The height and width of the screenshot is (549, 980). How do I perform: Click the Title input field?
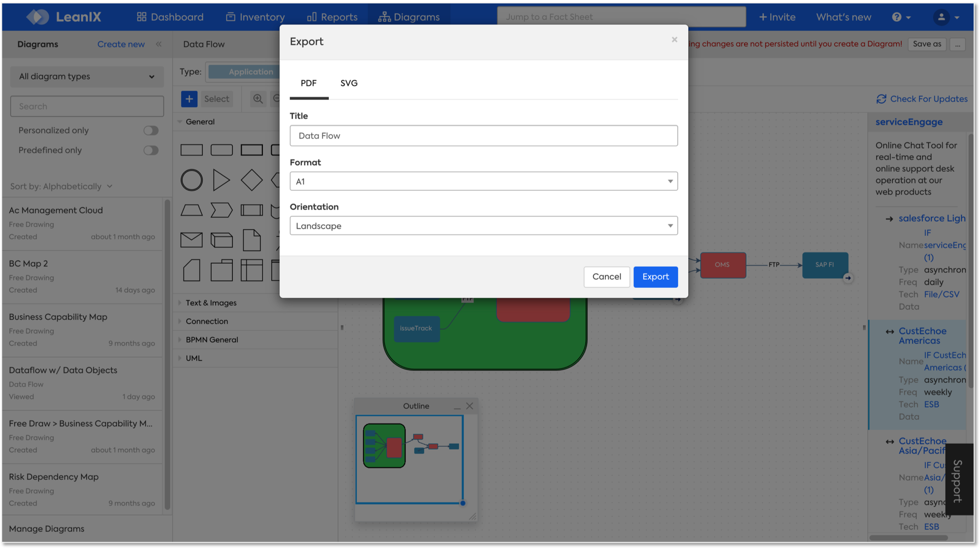pos(483,136)
